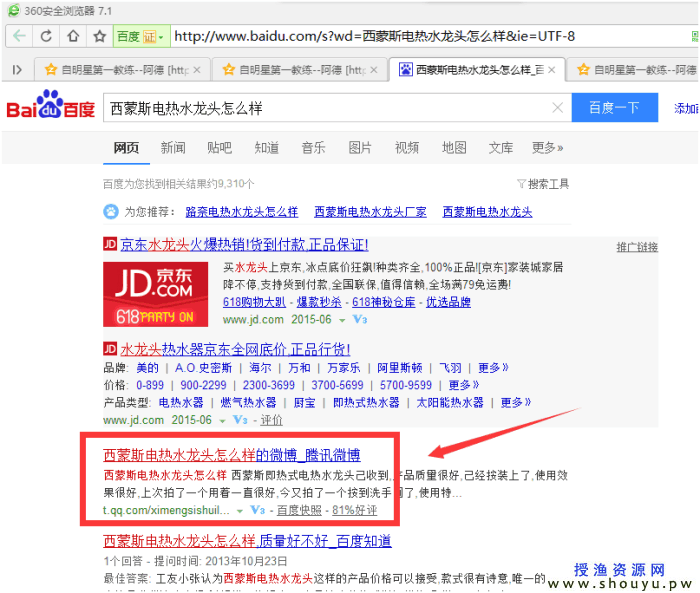Viewport: 700px width, 593px height.
Task: Open the browser home page icon
Action: (x=73, y=36)
